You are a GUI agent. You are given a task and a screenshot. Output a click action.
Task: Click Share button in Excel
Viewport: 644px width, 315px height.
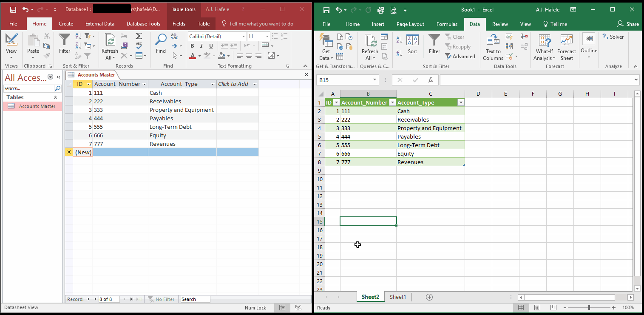click(x=628, y=24)
